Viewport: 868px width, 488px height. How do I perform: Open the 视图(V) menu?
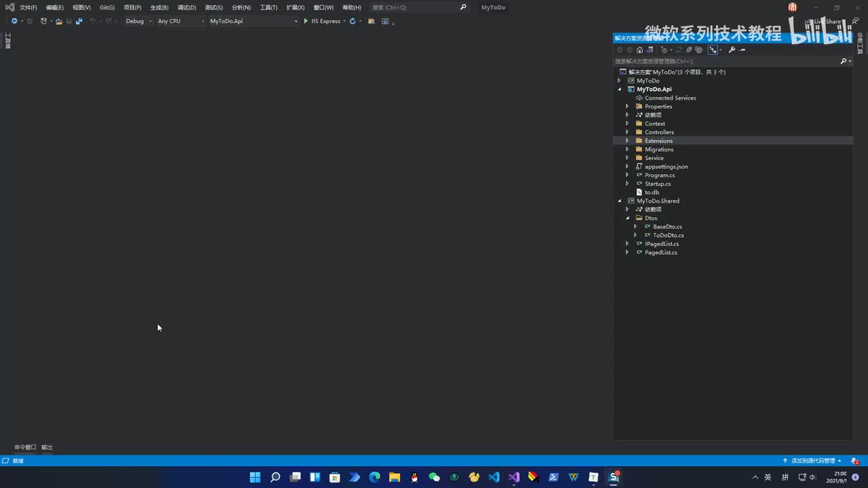coord(81,7)
